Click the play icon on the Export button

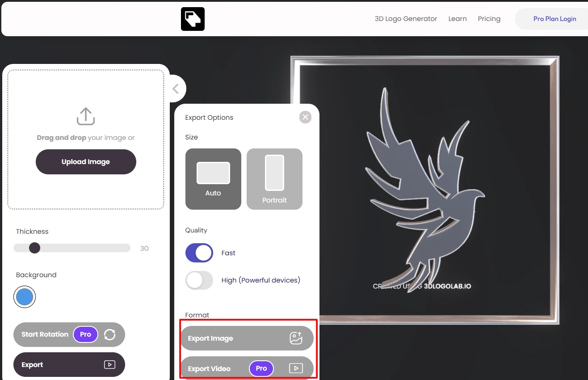(x=109, y=365)
